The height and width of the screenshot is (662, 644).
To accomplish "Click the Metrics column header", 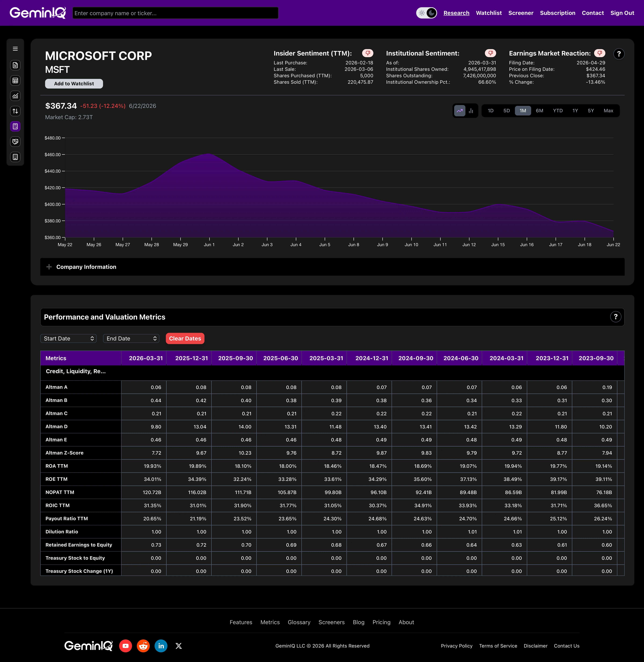I will (81, 358).
